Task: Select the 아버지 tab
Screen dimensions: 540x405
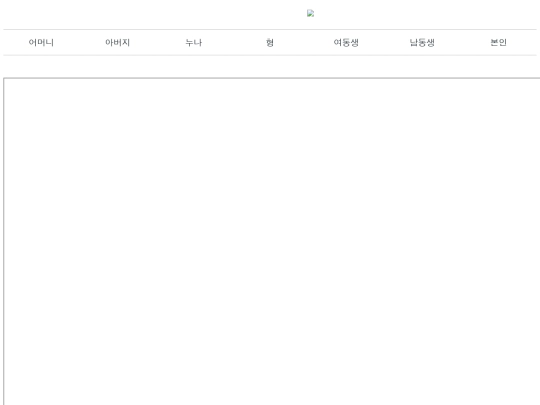Action: point(117,42)
